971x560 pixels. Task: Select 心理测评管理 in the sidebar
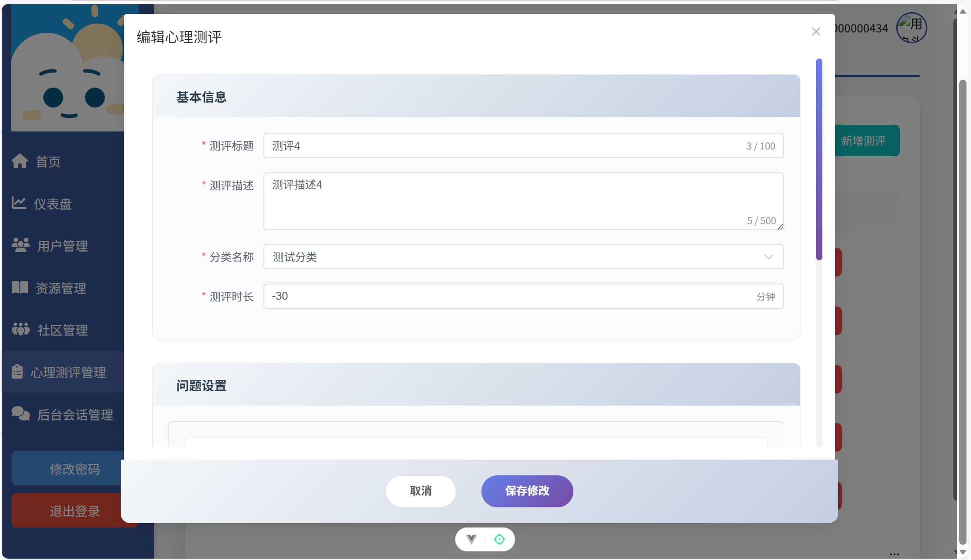[x=63, y=372]
